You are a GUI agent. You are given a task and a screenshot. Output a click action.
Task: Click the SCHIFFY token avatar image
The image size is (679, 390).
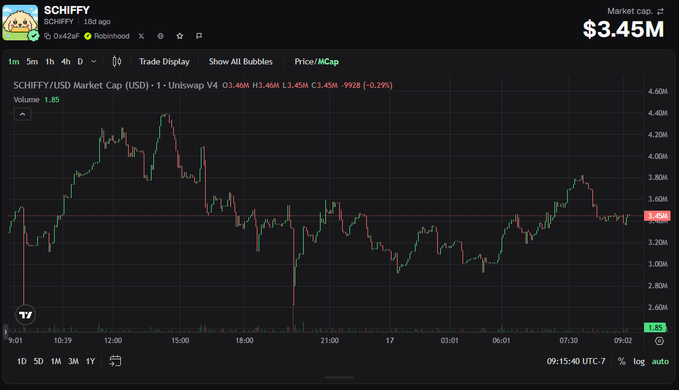click(20, 23)
